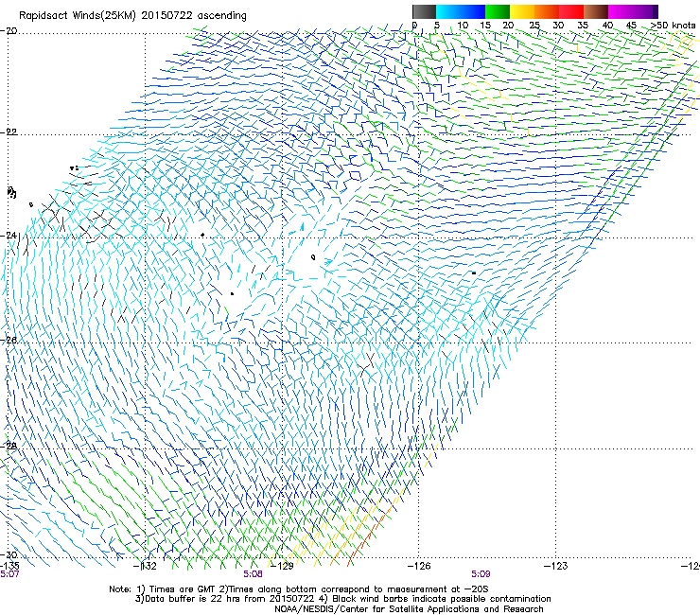The height and width of the screenshot is (615, 700).
Task: Click the 'Rapidscat Winds(25KM) 20150722 ascending' title
Action: pyautogui.click(x=132, y=16)
